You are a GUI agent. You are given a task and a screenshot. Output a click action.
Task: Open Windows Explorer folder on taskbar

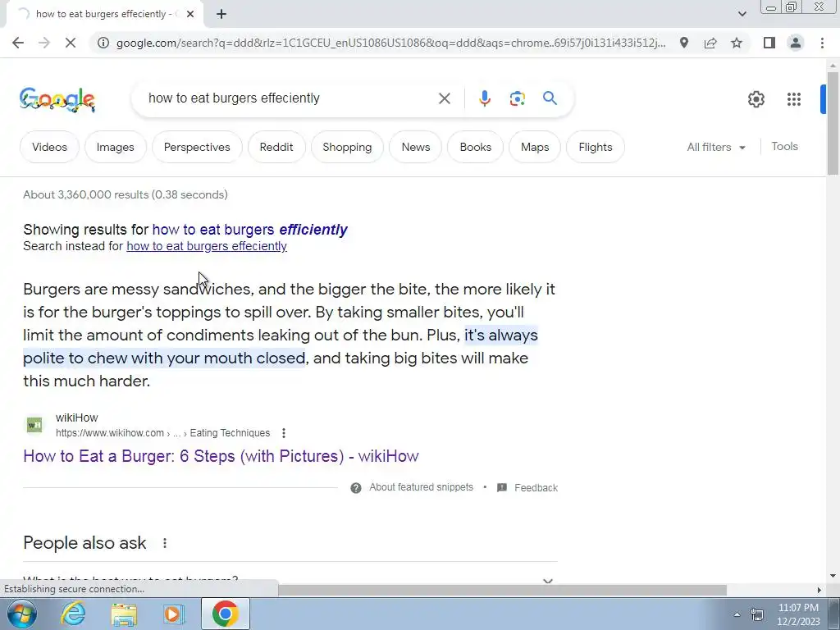point(124,614)
